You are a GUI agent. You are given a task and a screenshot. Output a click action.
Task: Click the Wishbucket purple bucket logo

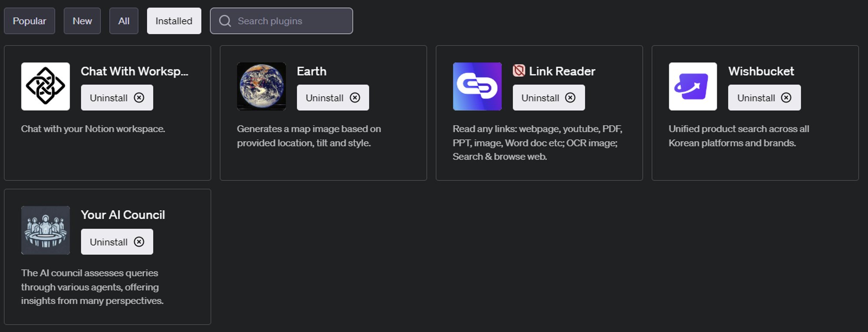point(693,86)
